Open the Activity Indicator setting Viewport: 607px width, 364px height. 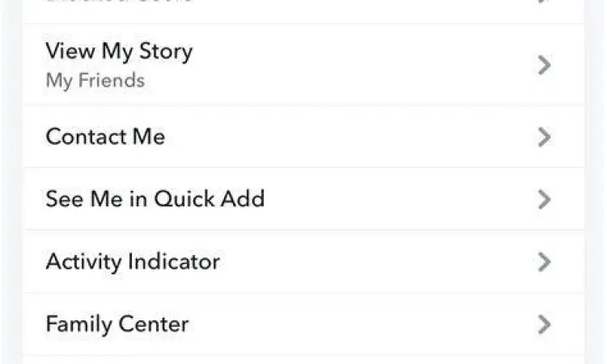pos(132,262)
